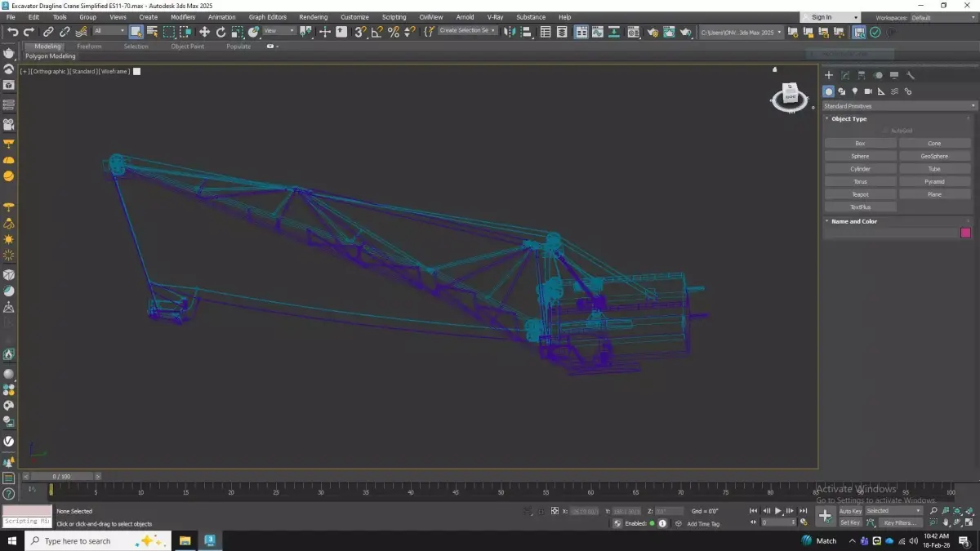Click the Mirror tool icon
Viewport: 980px width, 551px height.
pyautogui.click(x=510, y=32)
